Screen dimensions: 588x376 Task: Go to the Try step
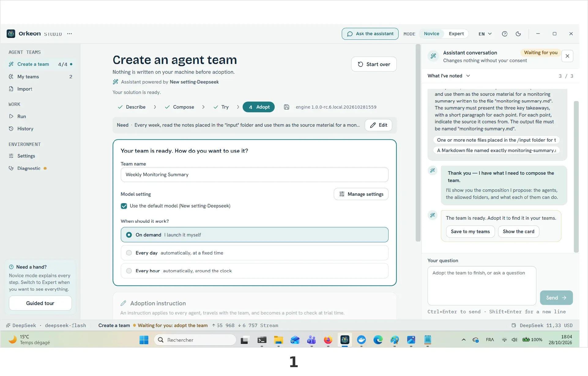[x=221, y=107]
